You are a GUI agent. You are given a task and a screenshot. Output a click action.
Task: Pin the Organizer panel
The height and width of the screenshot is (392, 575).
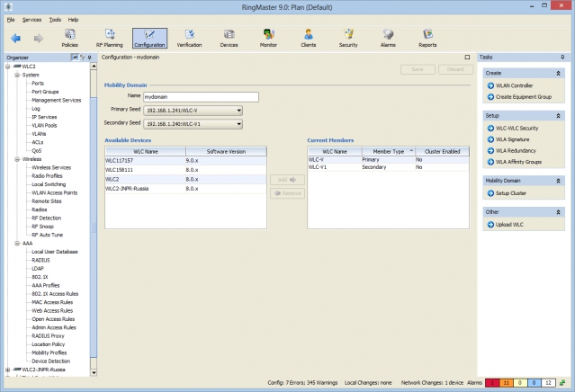tap(89, 58)
